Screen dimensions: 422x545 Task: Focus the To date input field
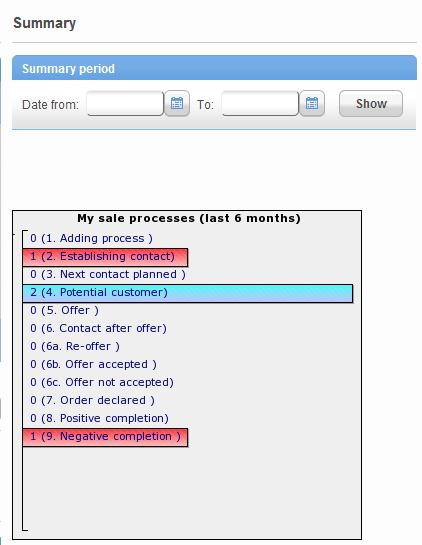260,103
